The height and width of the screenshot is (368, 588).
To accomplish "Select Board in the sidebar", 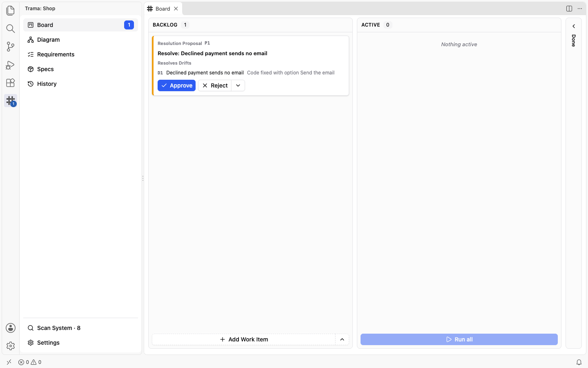I will click(x=80, y=25).
